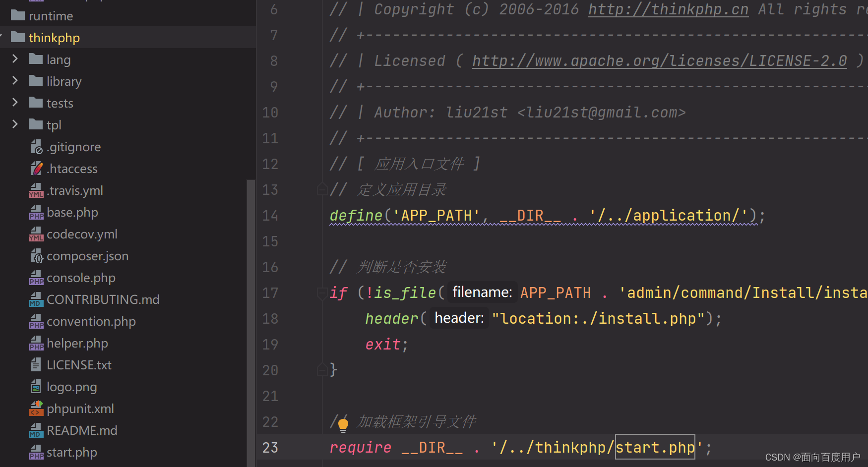Click the project tree vertical scrollbar
Viewport: 868px width, 467px height.
(251, 322)
